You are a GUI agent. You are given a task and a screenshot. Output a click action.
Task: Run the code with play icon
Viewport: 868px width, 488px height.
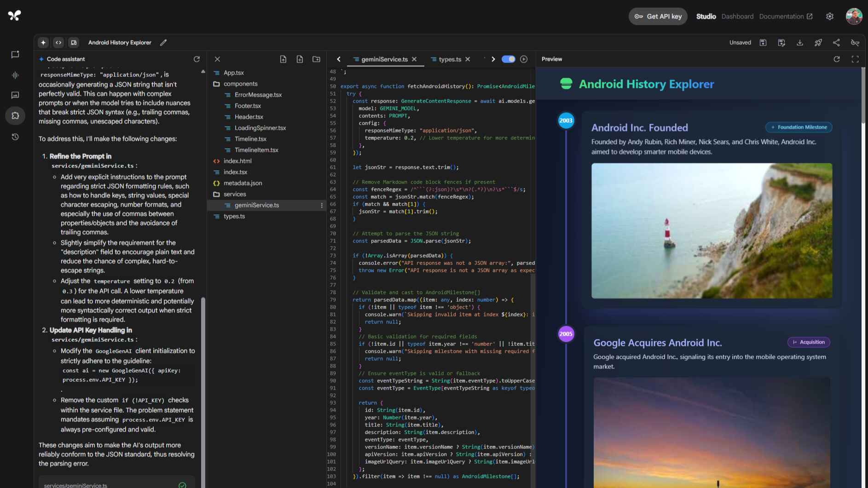(524, 59)
